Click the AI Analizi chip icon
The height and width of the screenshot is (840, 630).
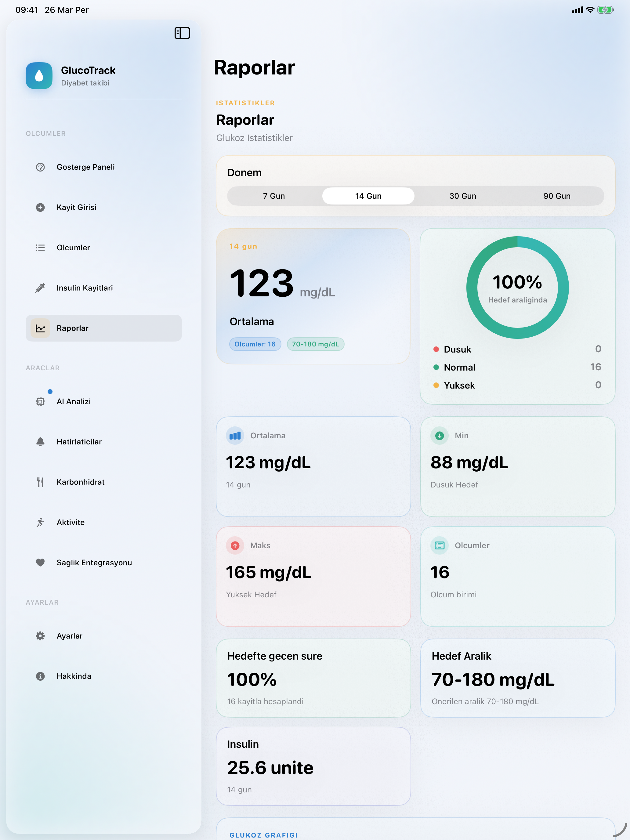click(x=40, y=401)
